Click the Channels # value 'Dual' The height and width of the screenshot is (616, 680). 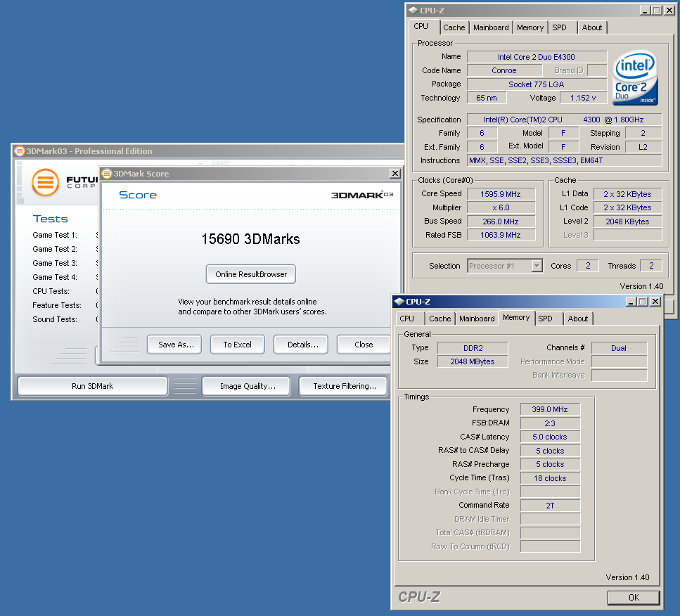click(619, 348)
